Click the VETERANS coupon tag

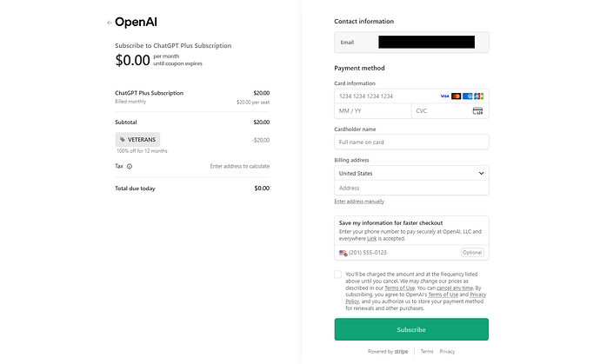137,139
